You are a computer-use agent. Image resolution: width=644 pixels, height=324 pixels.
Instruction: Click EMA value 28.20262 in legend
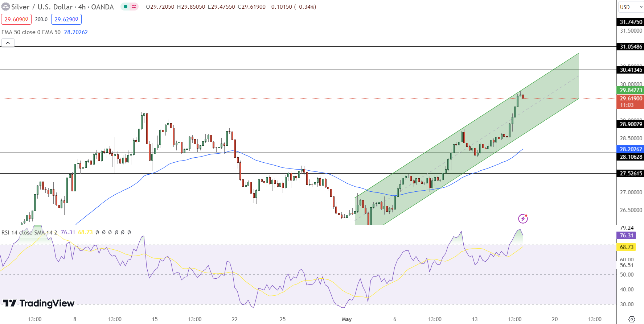(76, 32)
